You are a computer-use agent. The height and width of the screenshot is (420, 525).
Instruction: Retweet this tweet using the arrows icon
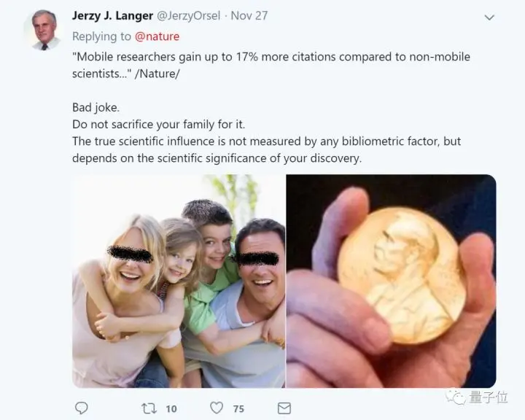[x=149, y=408]
